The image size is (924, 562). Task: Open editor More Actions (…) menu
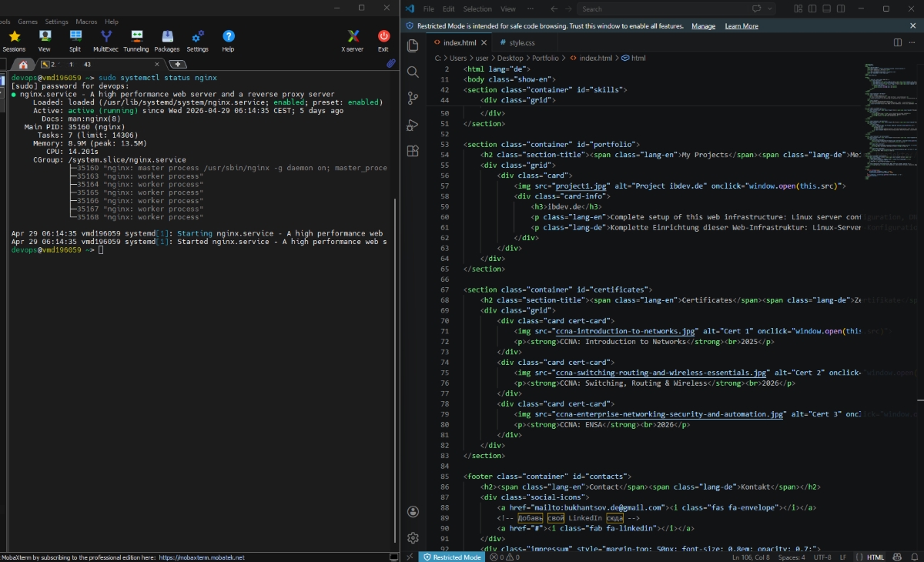tap(912, 42)
